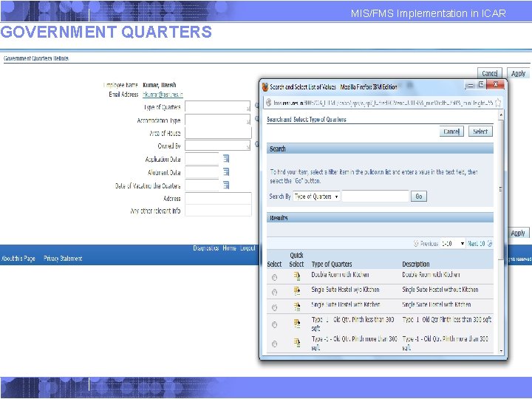Select radio for Type 1 Old Qtr more than 300 sqft
The image size is (532, 399).
[274, 344]
